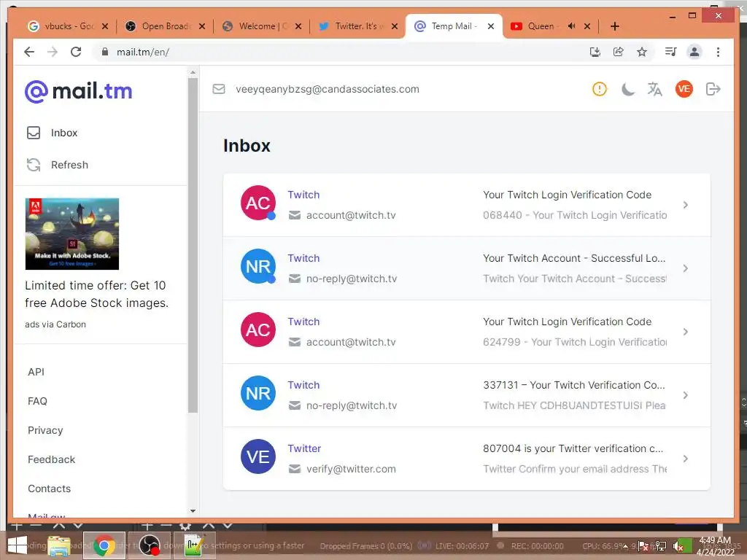Click the Notepad++ taskbar icon
The image size is (747, 560).
coord(194,545)
